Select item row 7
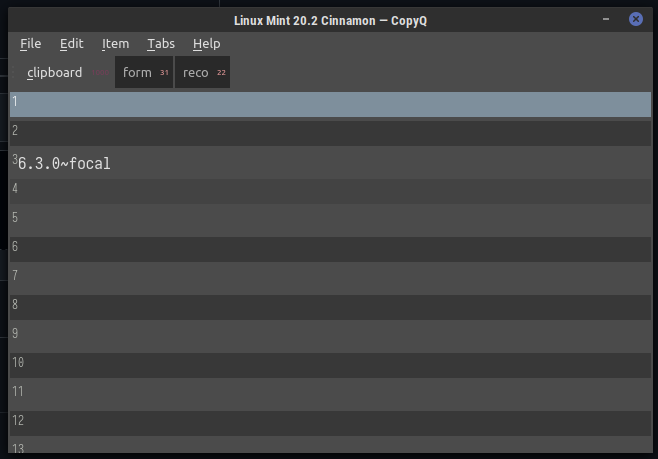This screenshot has height=459, width=658. [x=330, y=278]
